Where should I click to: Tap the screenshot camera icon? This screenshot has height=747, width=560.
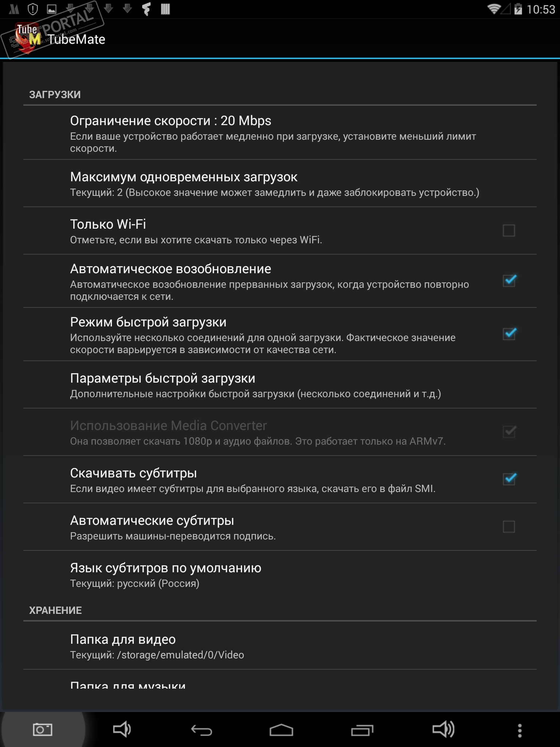43,730
